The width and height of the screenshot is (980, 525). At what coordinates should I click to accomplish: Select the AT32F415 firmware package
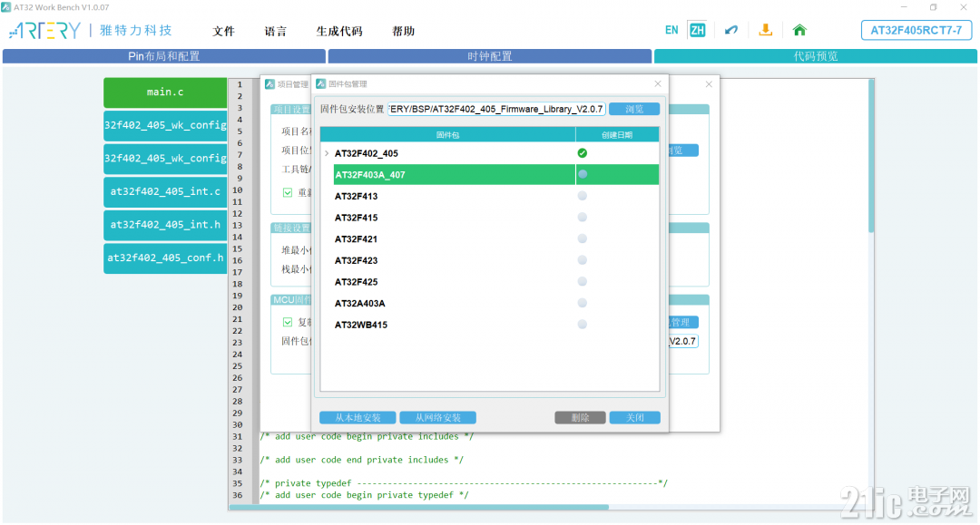pos(357,218)
